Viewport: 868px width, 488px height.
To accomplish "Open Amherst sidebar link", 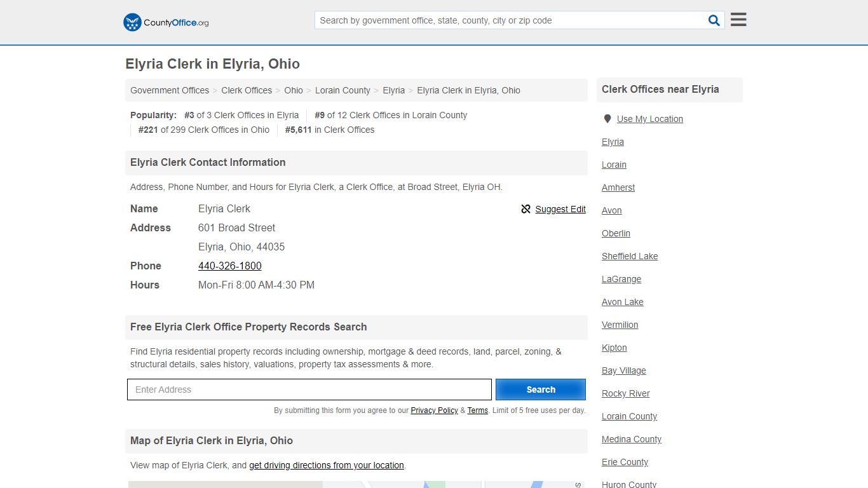I will click(x=618, y=187).
